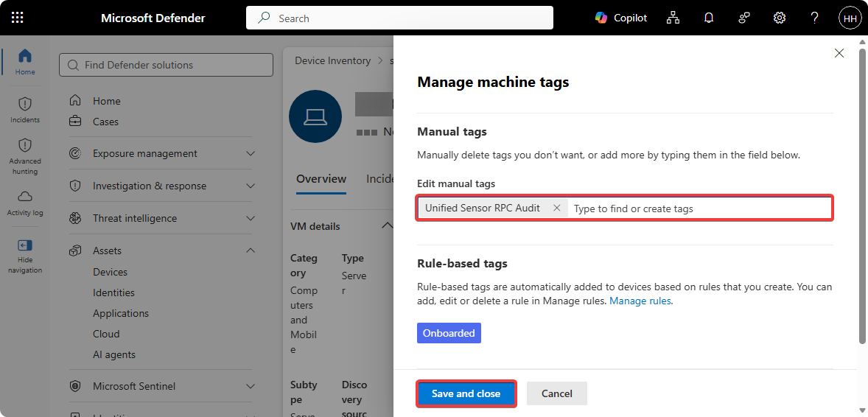868x417 pixels.
Task: Open the settings gear
Action: [x=779, y=18]
